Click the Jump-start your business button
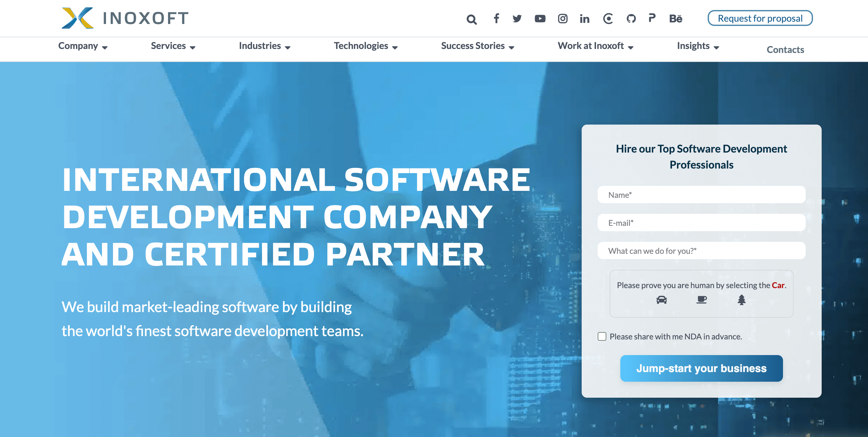Viewport: 868px width, 437px height. (701, 368)
